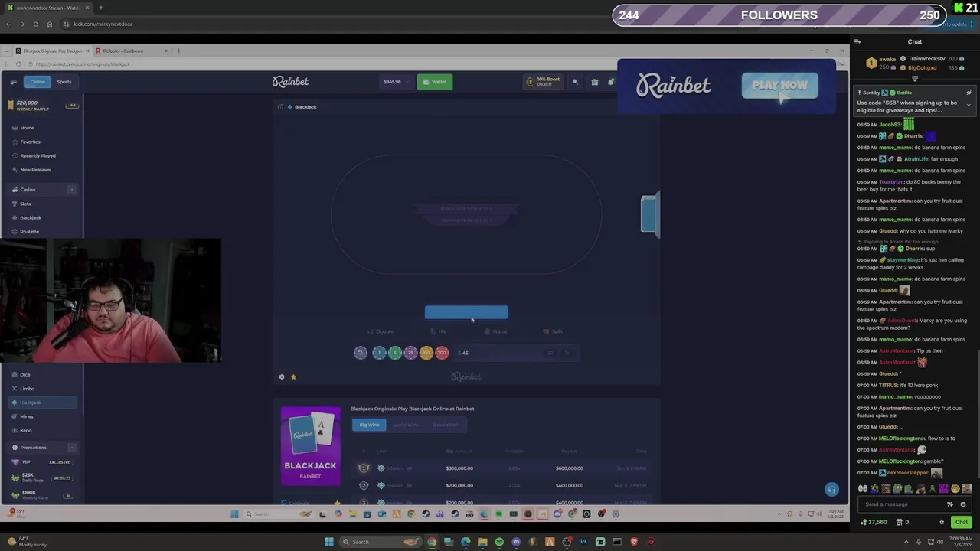Open Spotify from the taskbar
Image resolution: width=980 pixels, height=551 pixels.
point(499,542)
